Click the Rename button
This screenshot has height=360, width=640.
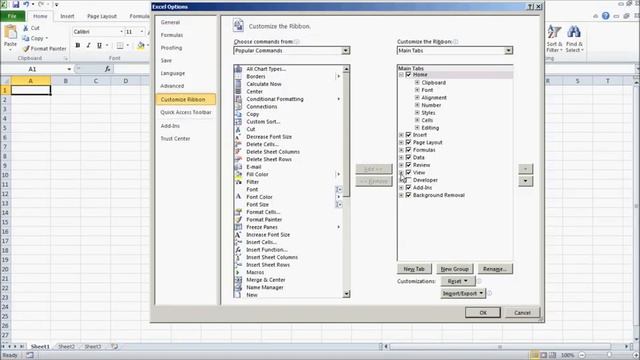coord(495,269)
